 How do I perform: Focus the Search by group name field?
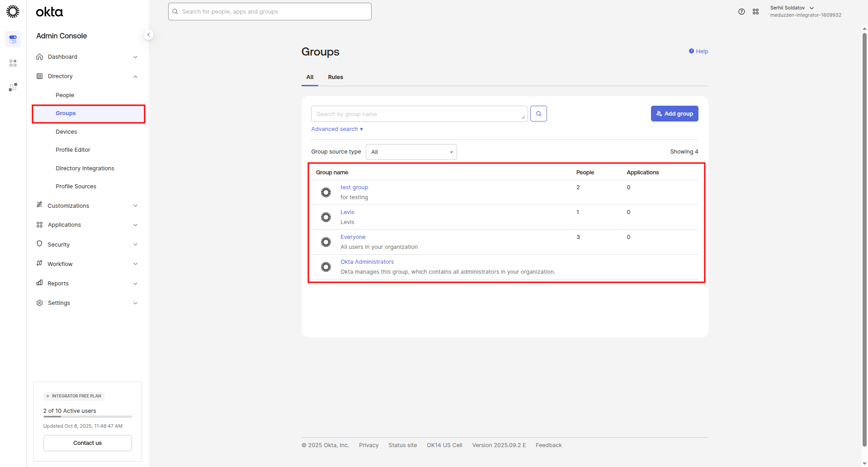click(x=420, y=114)
